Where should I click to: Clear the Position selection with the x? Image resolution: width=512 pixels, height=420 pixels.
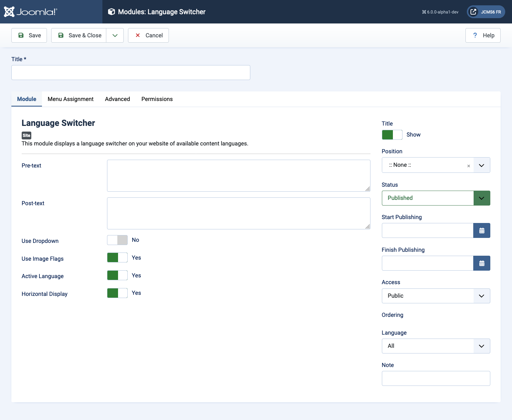[469, 166]
